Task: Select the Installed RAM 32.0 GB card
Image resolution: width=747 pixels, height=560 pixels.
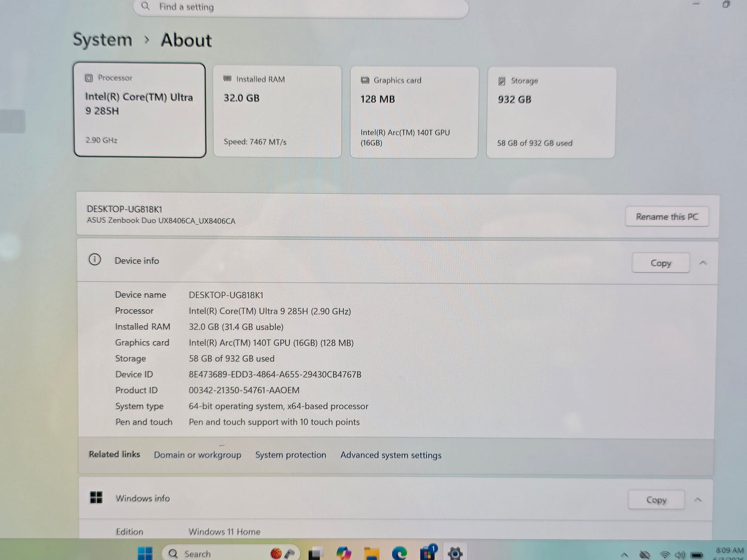Action: [277, 112]
